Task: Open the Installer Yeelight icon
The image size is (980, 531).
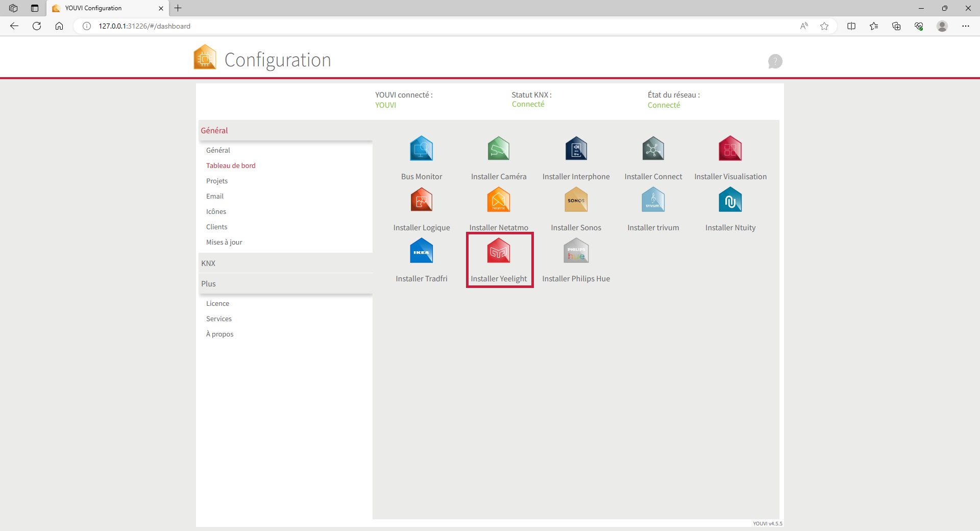Action: (x=499, y=251)
